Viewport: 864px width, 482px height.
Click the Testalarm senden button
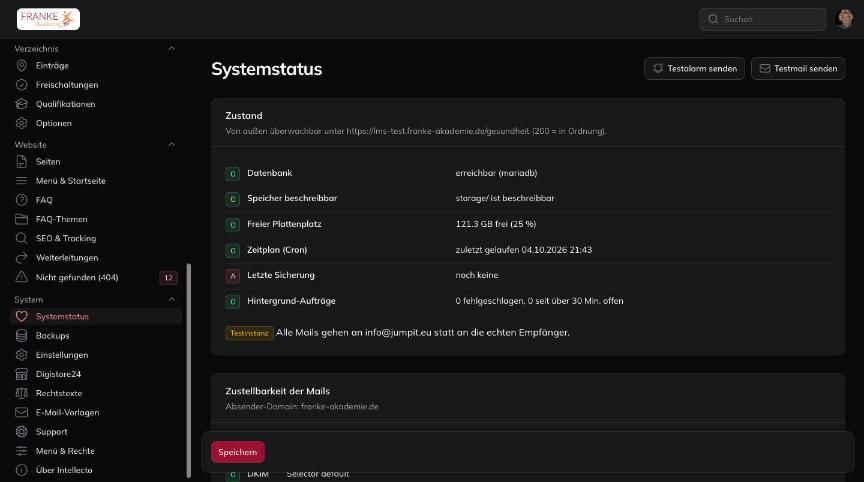(x=694, y=69)
